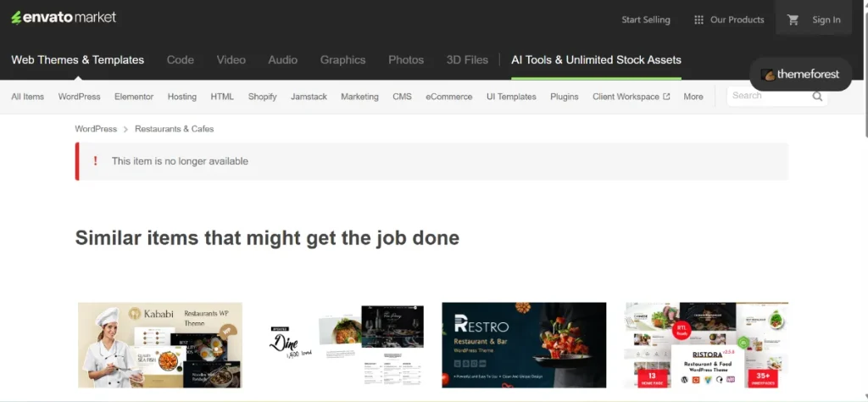This screenshot has height=402, width=868.
Task: Open the WordPress submenu
Action: click(79, 97)
